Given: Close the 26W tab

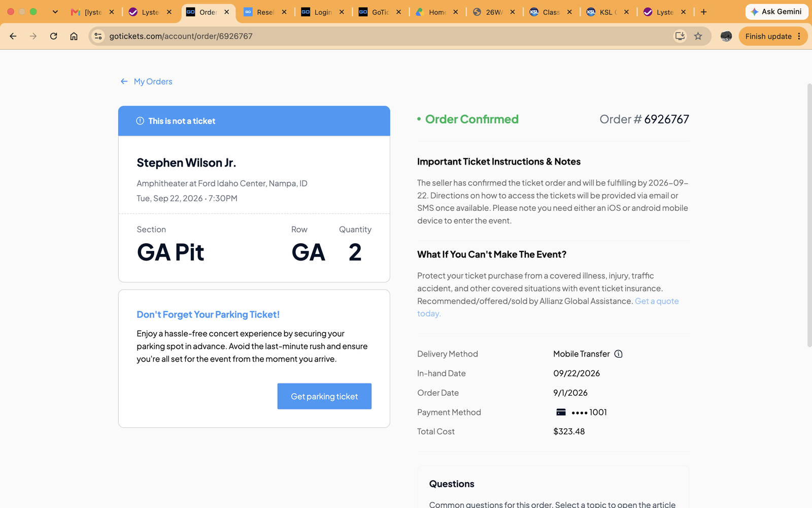Looking at the screenshot, I should click(x=513, y=12).
